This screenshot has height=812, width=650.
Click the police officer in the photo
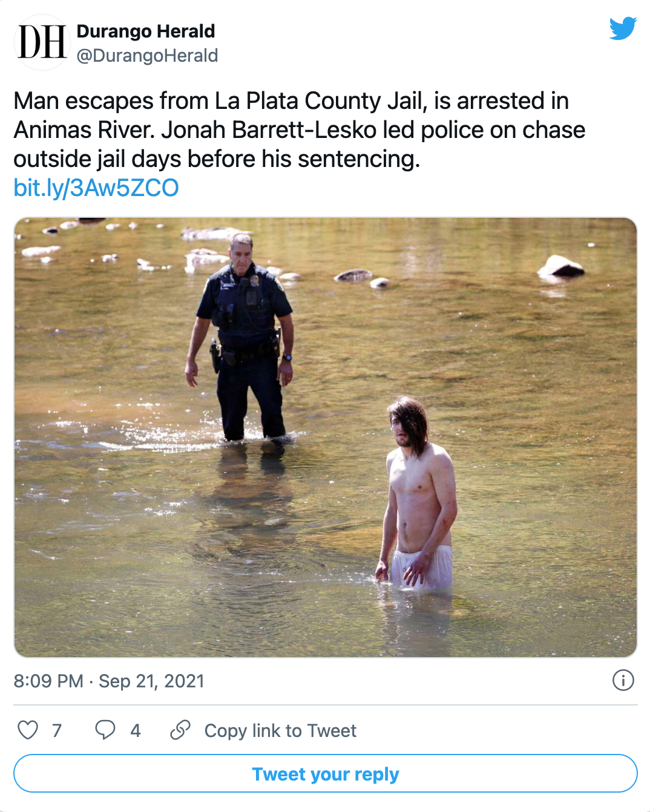(242, 339)
